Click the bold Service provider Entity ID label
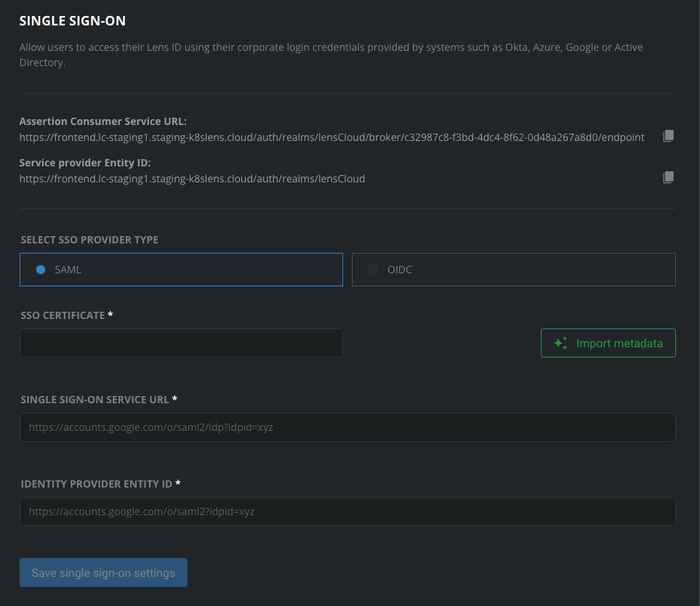Screen dimensions: 700x606 85,163
